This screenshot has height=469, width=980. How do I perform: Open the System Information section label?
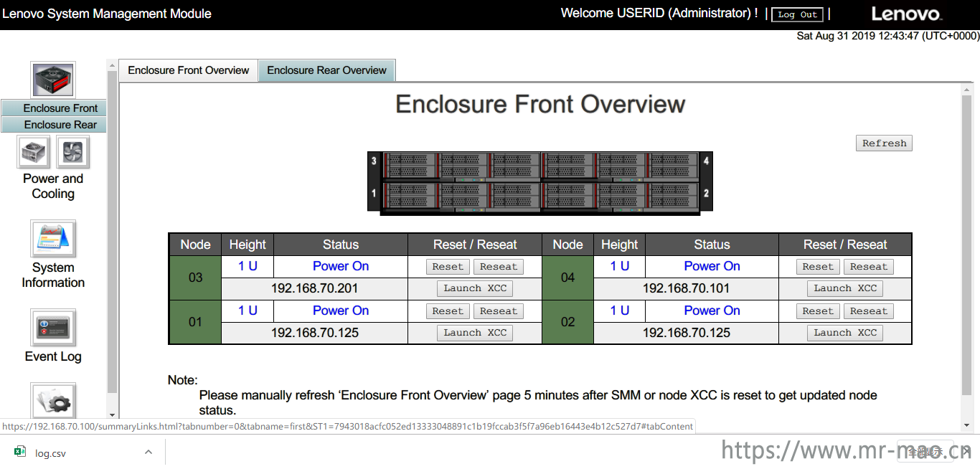(53, 275)
